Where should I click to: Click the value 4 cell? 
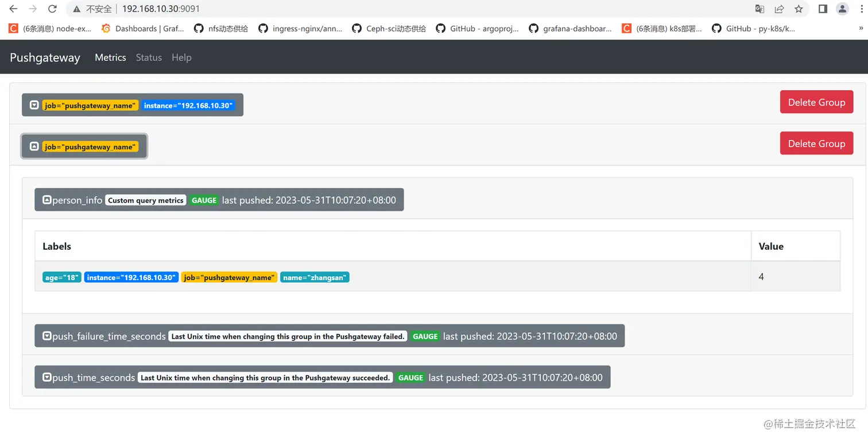coord(795,277)
